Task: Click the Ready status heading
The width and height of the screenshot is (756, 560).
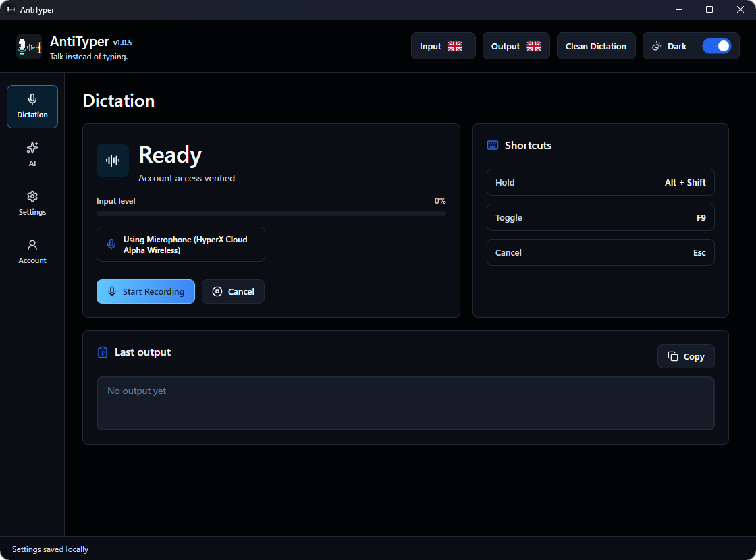Action: 170,155
